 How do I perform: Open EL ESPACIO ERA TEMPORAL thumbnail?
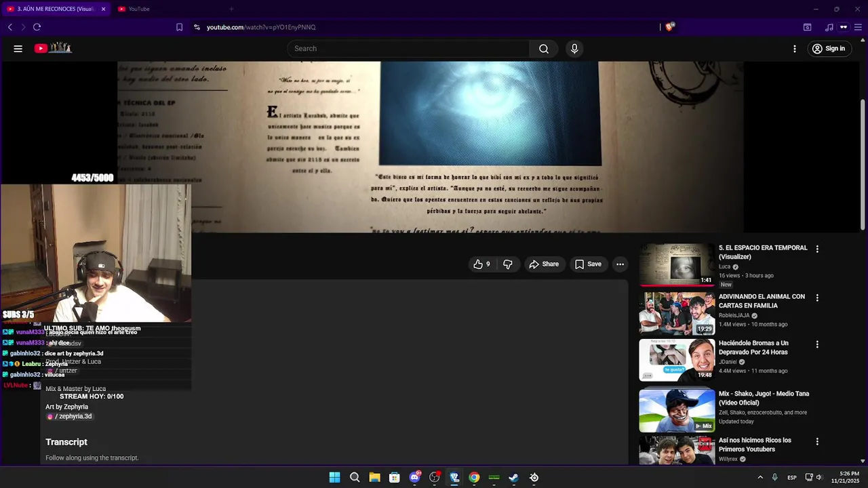[x=677, y=265]
